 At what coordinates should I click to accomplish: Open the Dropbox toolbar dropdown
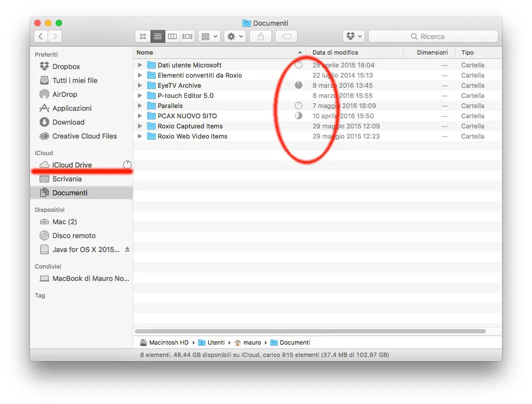(353, 36)
